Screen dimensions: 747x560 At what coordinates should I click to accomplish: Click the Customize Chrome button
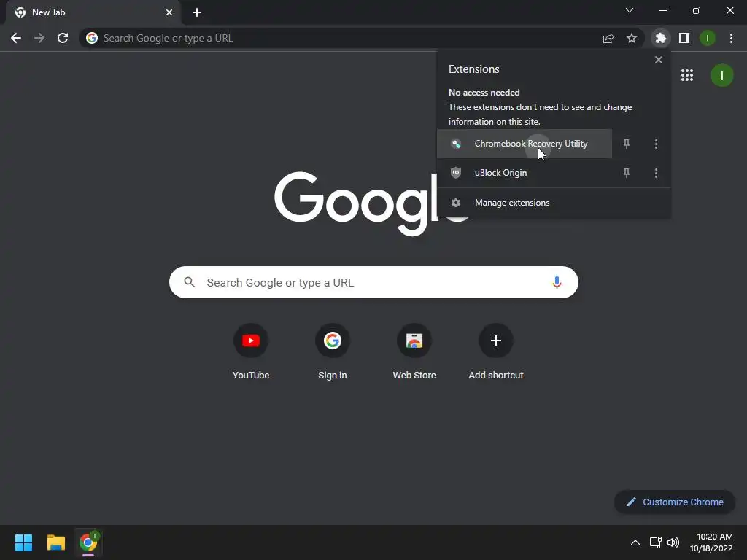(x=675, y=502)
